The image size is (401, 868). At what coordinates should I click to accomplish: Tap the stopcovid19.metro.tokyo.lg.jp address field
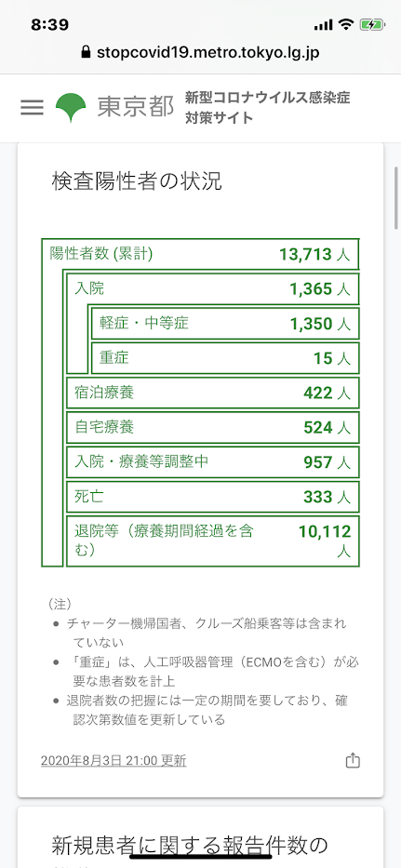(201, 53)
